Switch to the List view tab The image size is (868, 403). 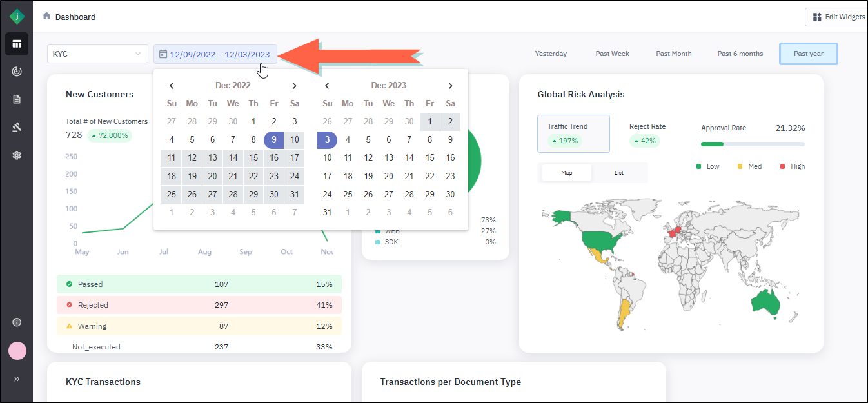(x=619, y=173)
